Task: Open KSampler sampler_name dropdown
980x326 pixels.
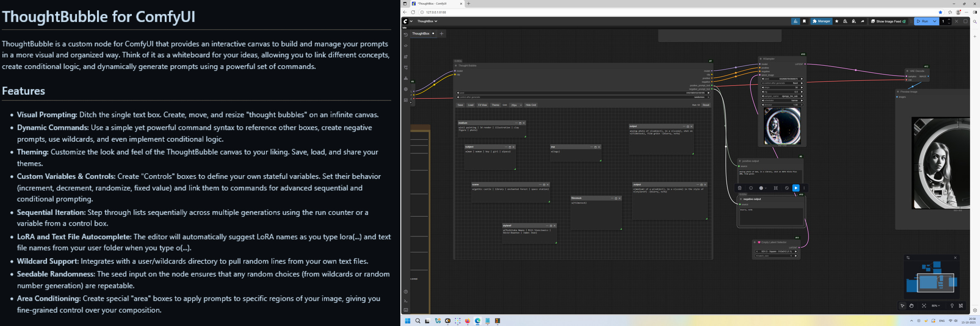Action: point(782,96)
